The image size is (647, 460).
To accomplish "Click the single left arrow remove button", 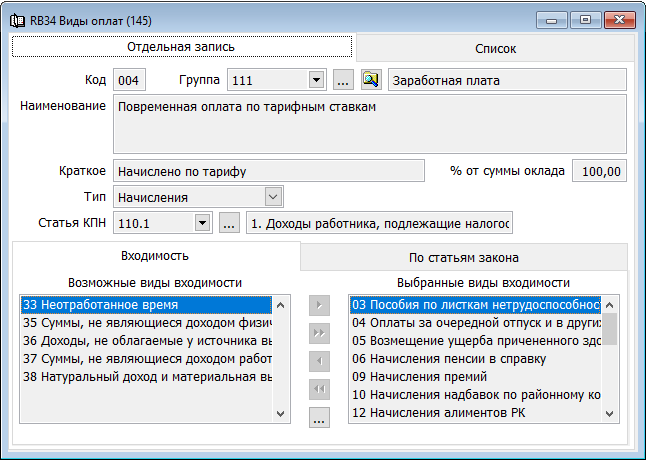I will click(x=319, y=360).
